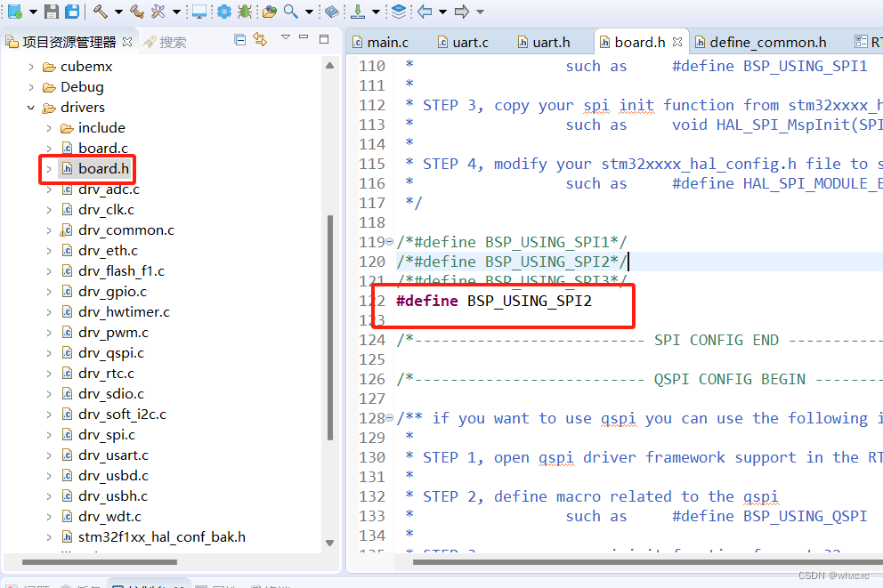Open the project explorer view menu

tap(286, 40)
